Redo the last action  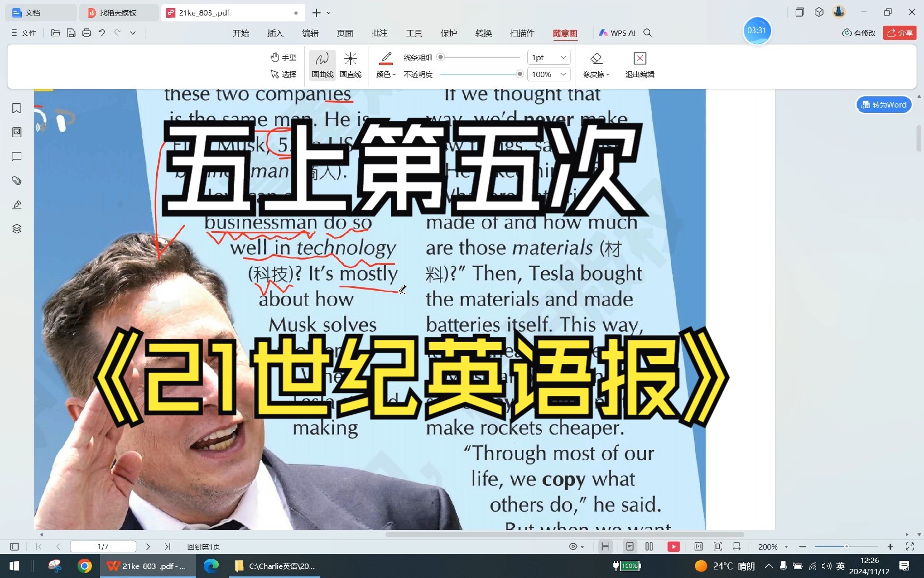click(x=118, y=33)
